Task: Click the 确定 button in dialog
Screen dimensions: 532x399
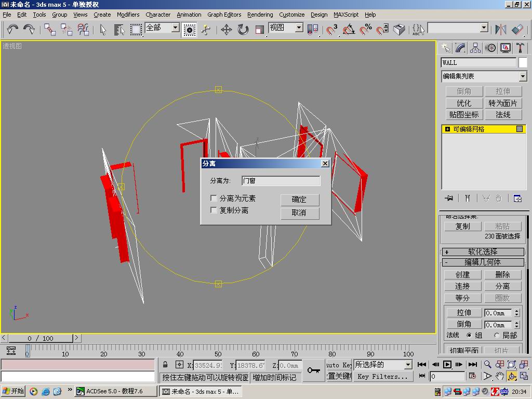Action: tap(299, 199)
